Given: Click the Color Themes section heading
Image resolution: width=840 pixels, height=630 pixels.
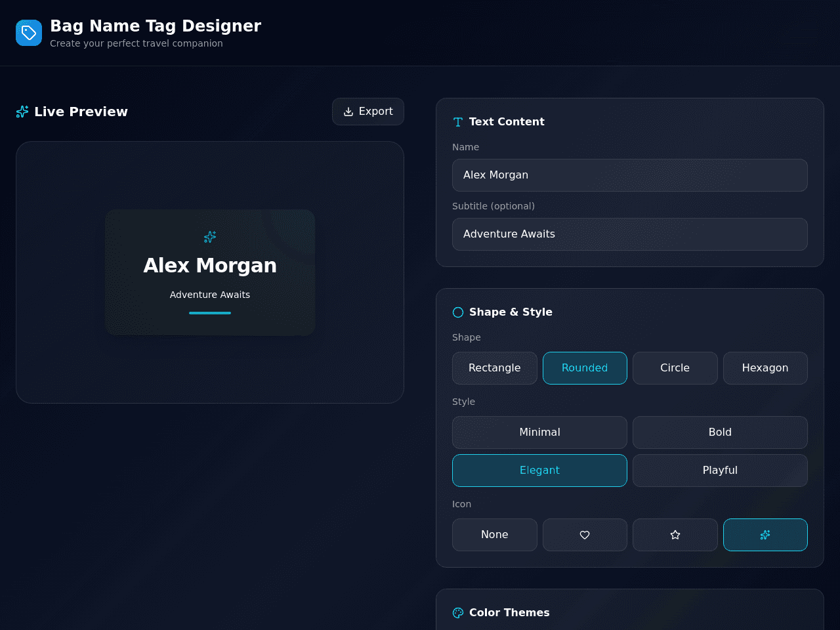Looking at the screenshot, I should (x=509, y=613).
